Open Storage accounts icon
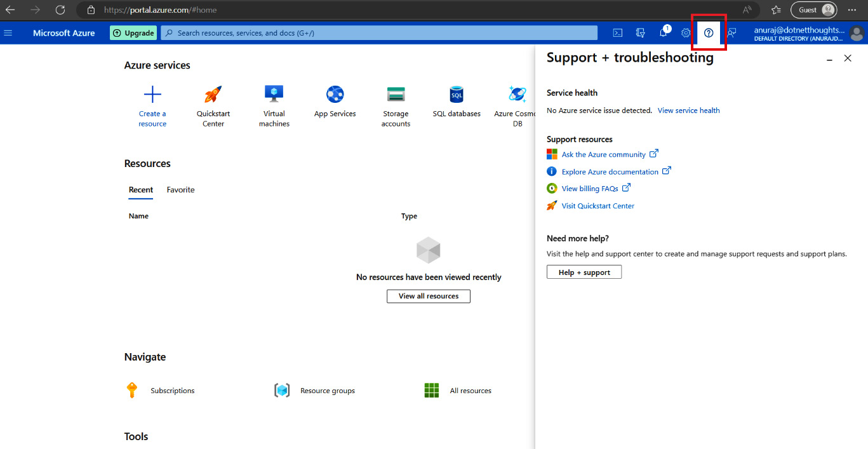The height and width of the screenshot is (449, 868). pos(396,94)
